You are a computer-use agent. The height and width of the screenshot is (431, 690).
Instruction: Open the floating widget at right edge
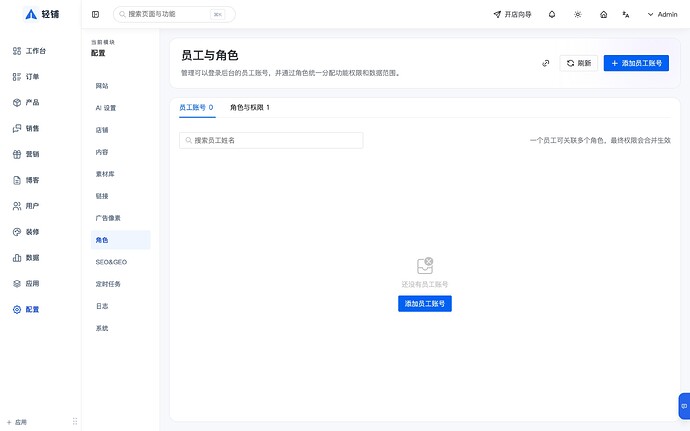point(684,406)
